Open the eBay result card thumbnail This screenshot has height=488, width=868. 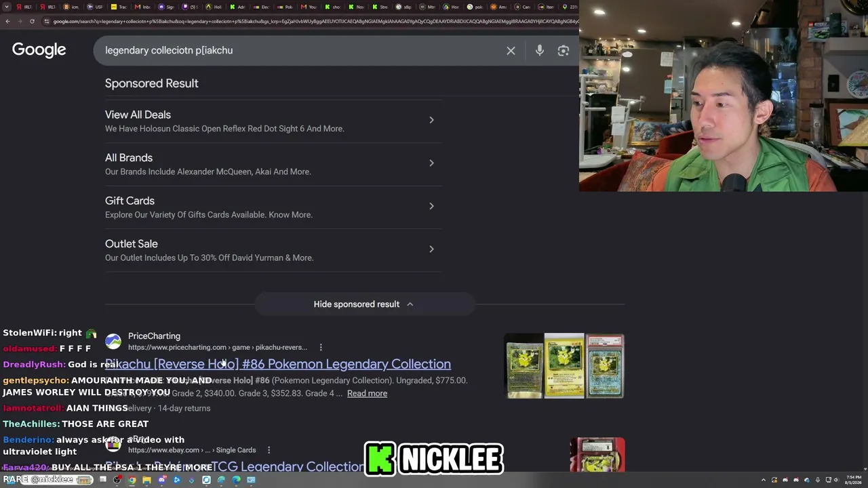[597, 454]
